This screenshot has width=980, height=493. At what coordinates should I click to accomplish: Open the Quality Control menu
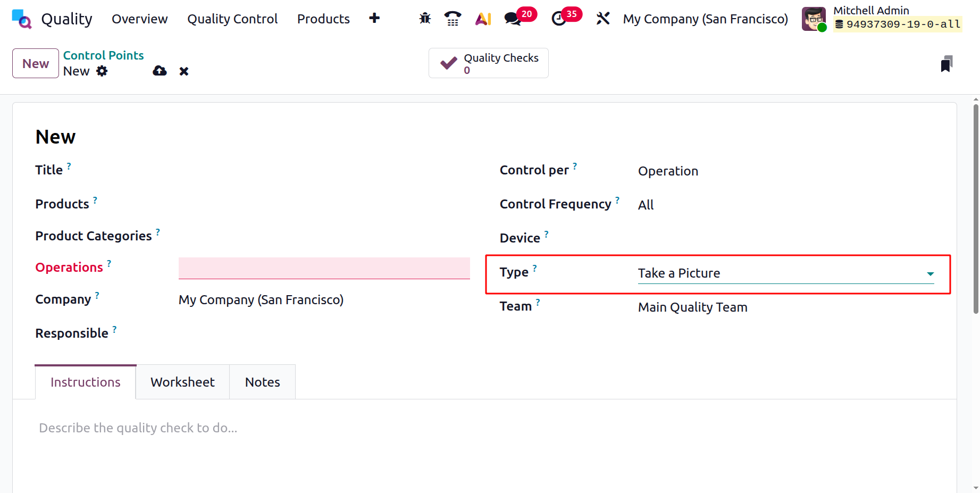click(x=232, y=19)
